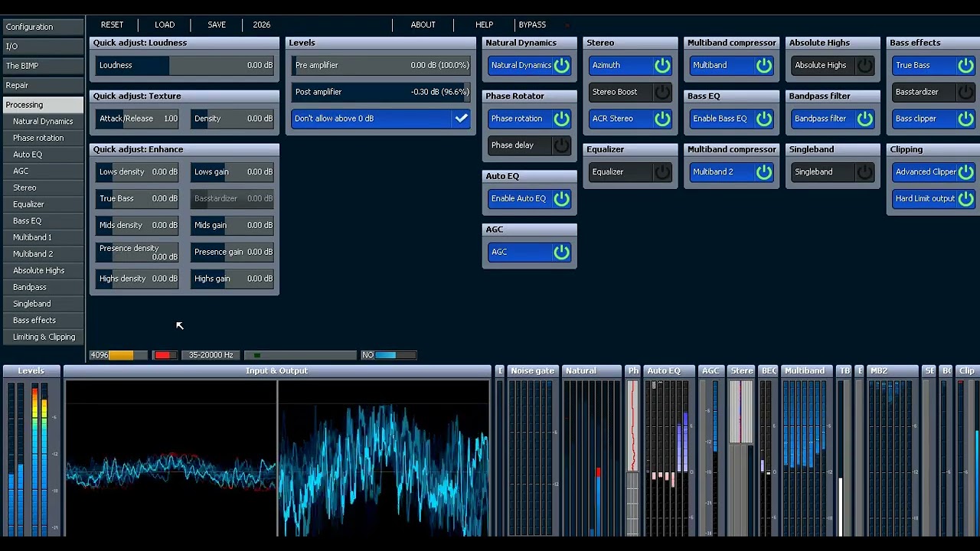This screenshot has height=551, width=980.
Task: Click the Enable Auto EQ power icon
Action: click(561, 199)
